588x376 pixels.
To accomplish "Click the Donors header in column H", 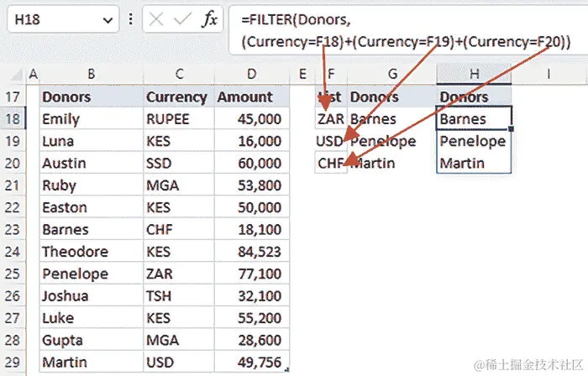I will (x=474, y=97).
